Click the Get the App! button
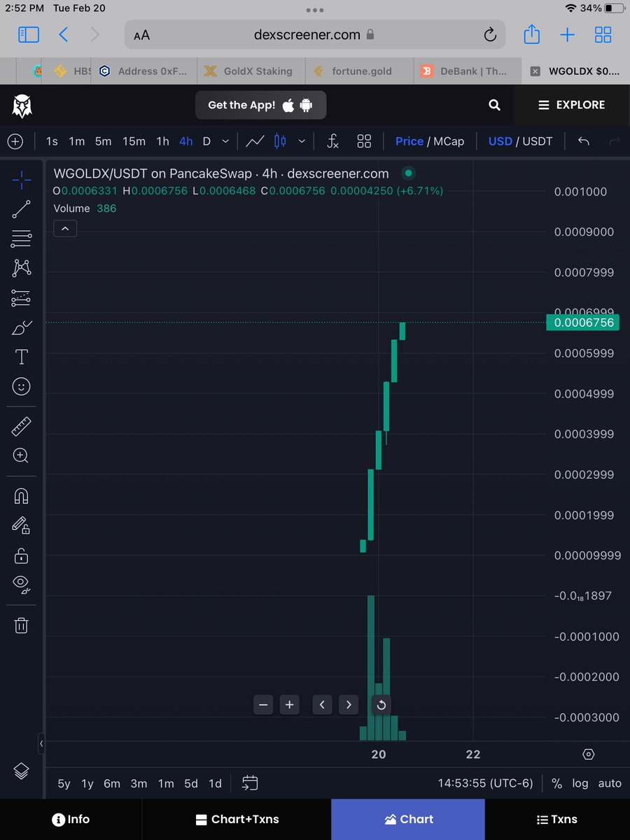 click(260, 105)
